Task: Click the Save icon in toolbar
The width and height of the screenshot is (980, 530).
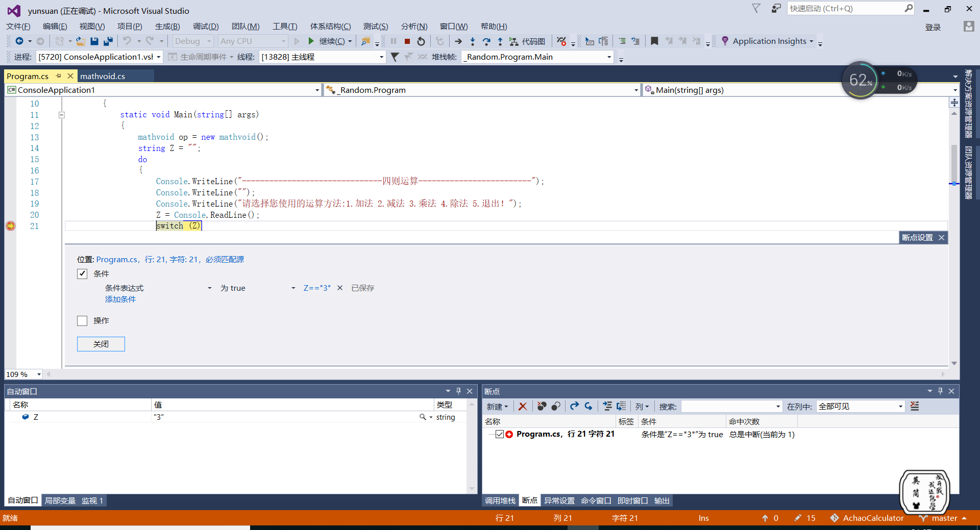Action: 94,41
